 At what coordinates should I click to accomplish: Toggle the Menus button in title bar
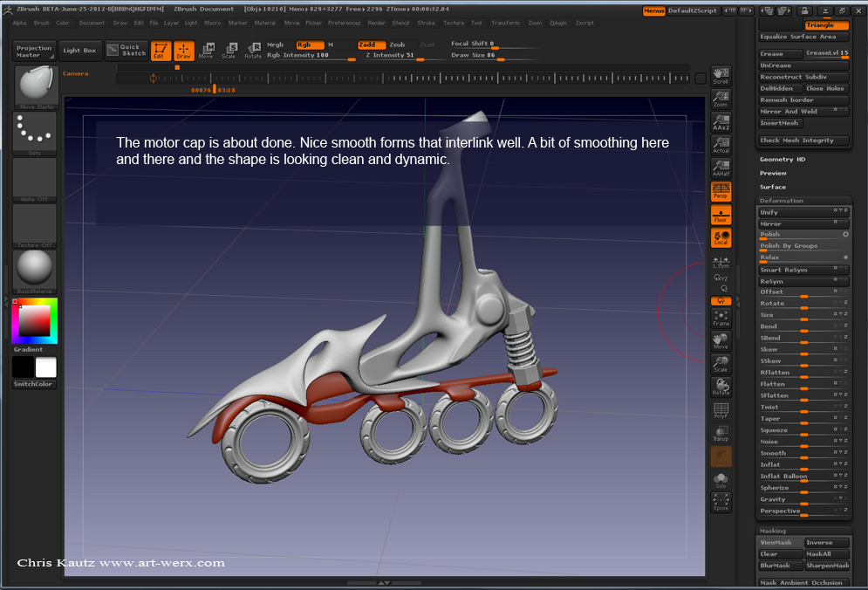[x=653, y=10]
